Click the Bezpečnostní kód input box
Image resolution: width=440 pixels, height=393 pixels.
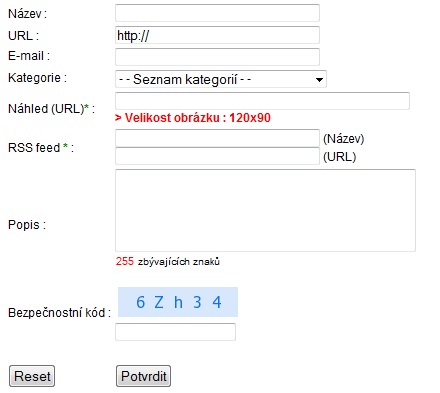175,332
